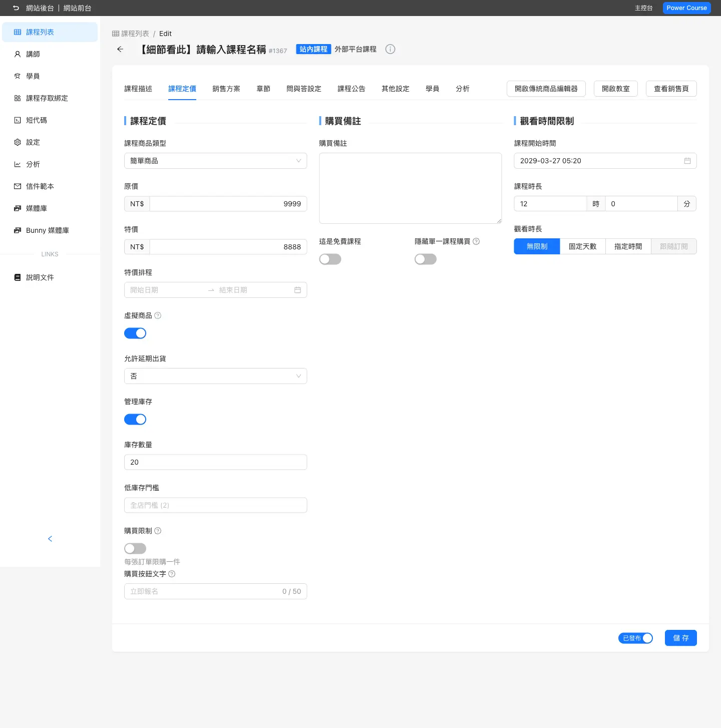Viewport: 721px width, 728px height.
Task: Open the 學員 tab in the course editor
Action: tap(433, 89)
